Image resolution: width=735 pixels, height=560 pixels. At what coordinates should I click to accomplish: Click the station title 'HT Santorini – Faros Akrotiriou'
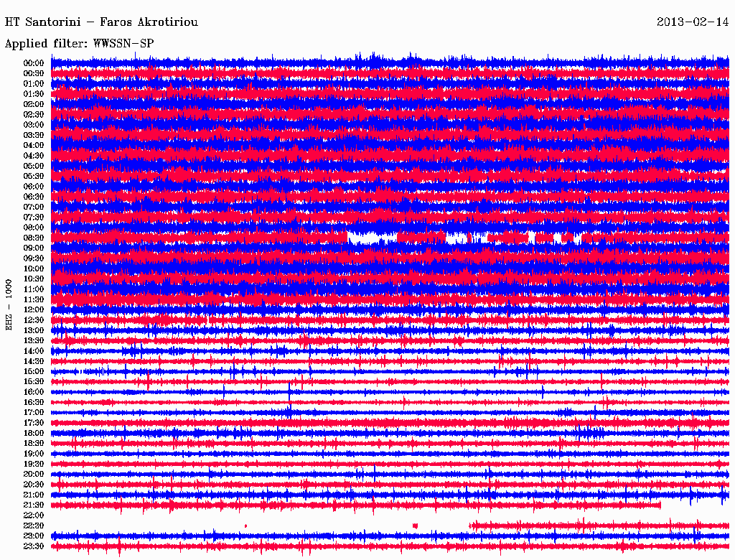tap(101, 22)
